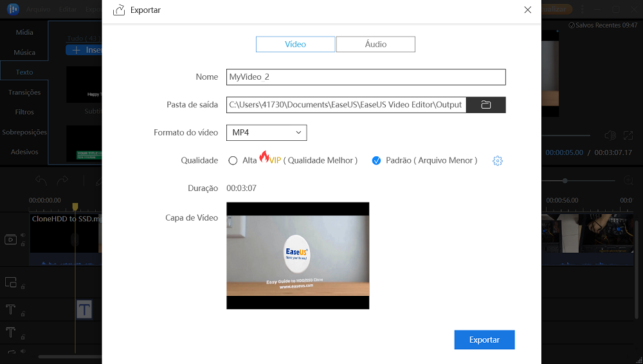Switch to the Áudio export tab

[x=376, y=44]
